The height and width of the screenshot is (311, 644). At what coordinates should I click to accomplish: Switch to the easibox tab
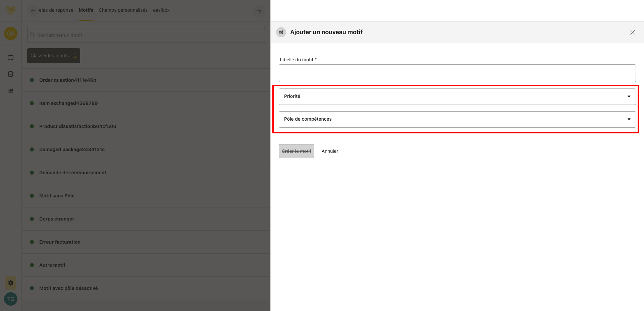(161, 10)
